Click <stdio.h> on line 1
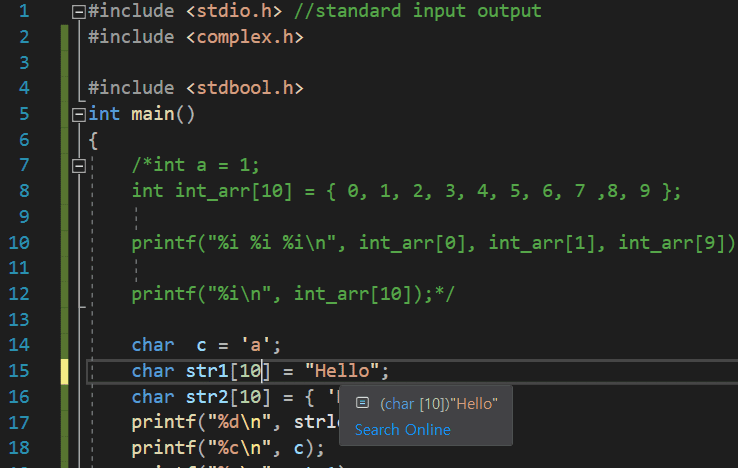738x468 pixels. tap(234, 11)
